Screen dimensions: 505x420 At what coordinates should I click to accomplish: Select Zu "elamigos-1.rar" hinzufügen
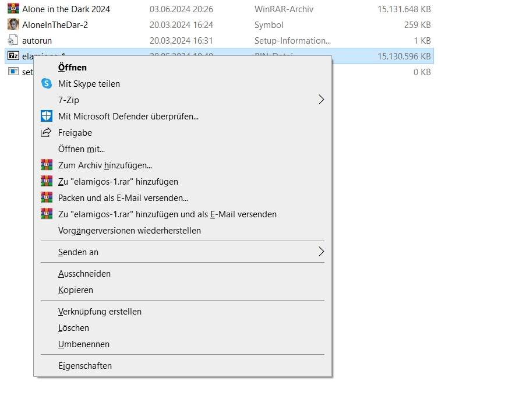pyautogui.click(x=183, y=182)
